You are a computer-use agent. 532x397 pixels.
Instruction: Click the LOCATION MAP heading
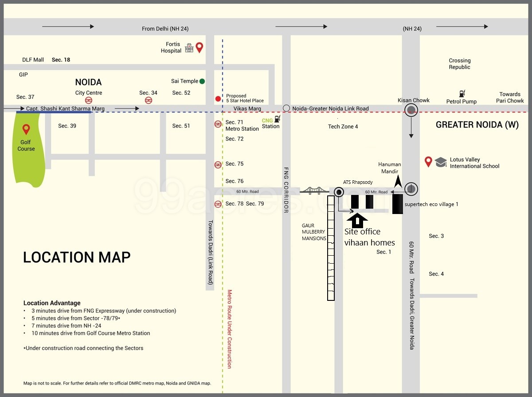77,257
